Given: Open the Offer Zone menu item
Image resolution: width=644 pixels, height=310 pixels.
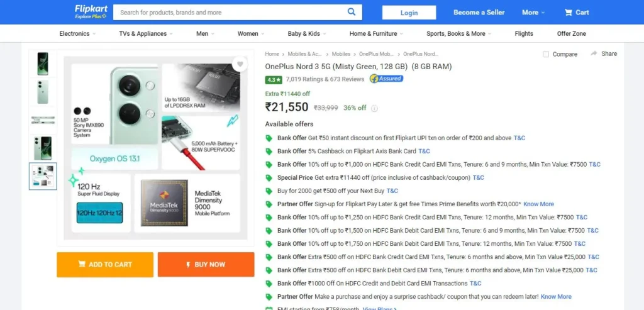Looking at the screenshot, I should coord(571,34).
